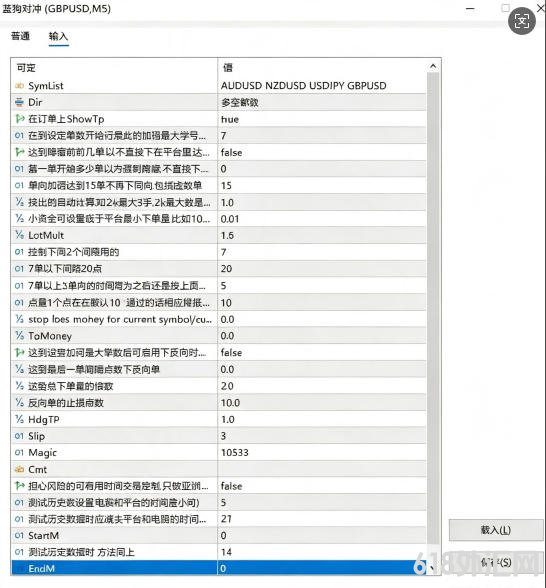
Task: Toggle the ShowTp value field
Action: point(322,119)
